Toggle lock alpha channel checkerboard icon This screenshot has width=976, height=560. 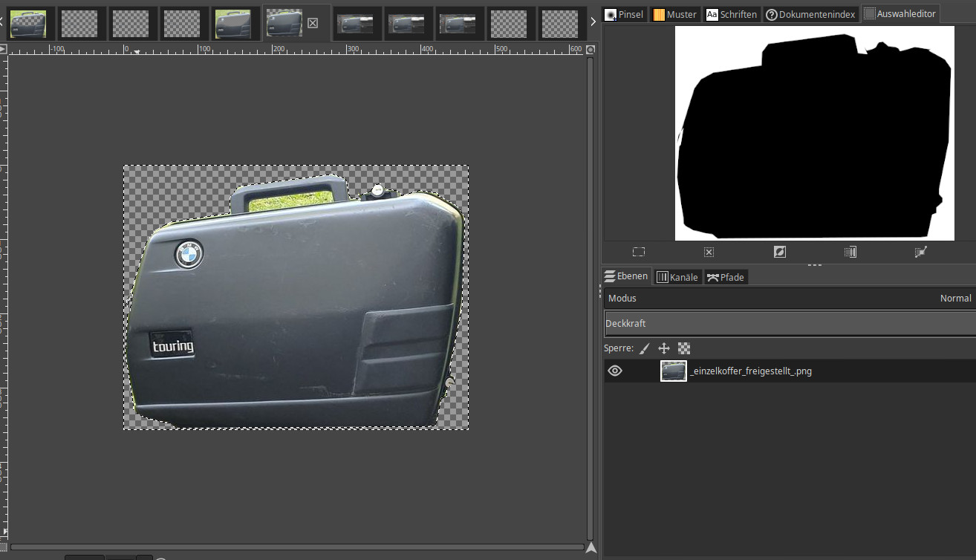(684, 348)
